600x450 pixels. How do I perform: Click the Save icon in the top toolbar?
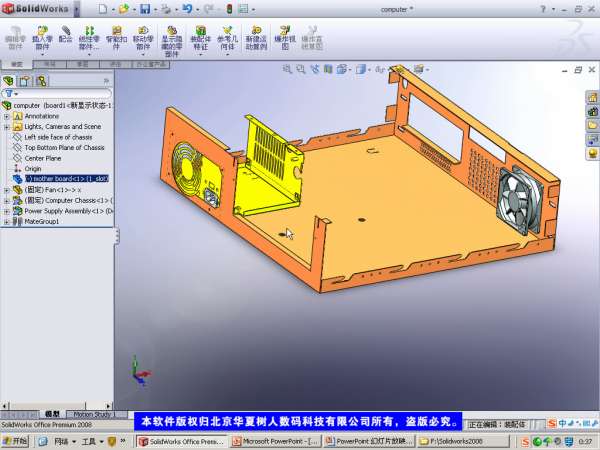click(x=145, y=10)
